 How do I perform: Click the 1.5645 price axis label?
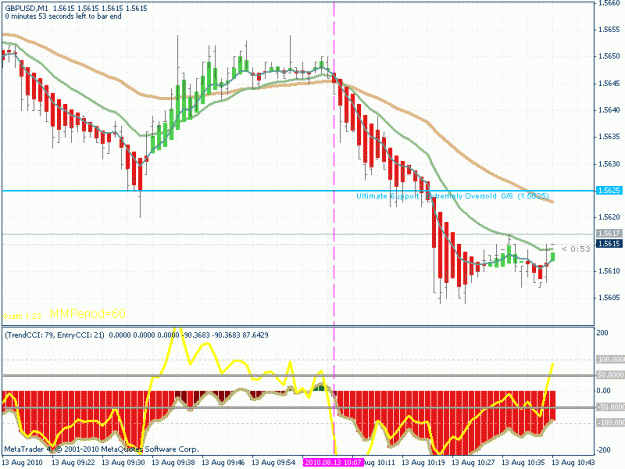(609, 83)
